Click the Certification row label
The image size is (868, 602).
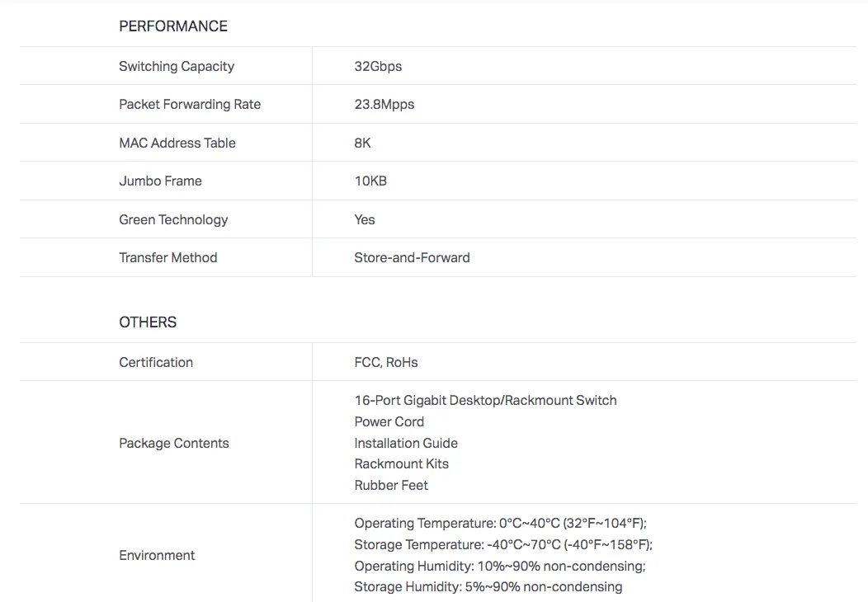[x=156, y=363]
